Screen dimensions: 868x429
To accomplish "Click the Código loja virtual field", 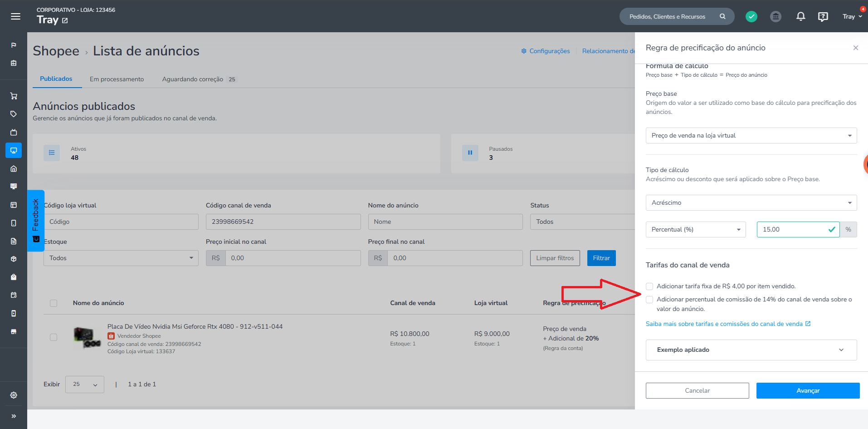I will (x=121, y=222).
